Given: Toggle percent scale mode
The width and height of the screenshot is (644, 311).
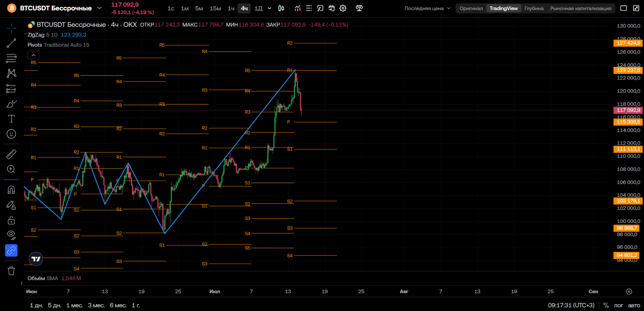Looking at the screenshot, I should [606, 305].
